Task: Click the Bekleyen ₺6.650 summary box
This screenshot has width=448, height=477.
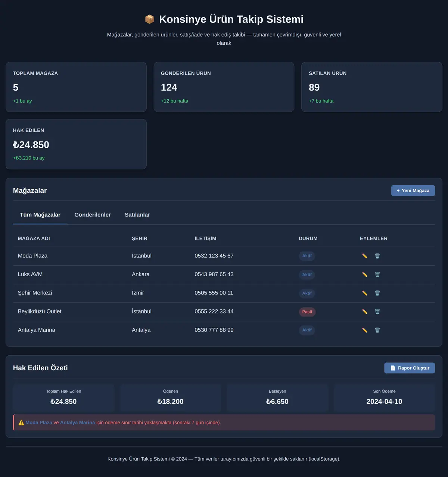Action: click(x=277, y=397)
